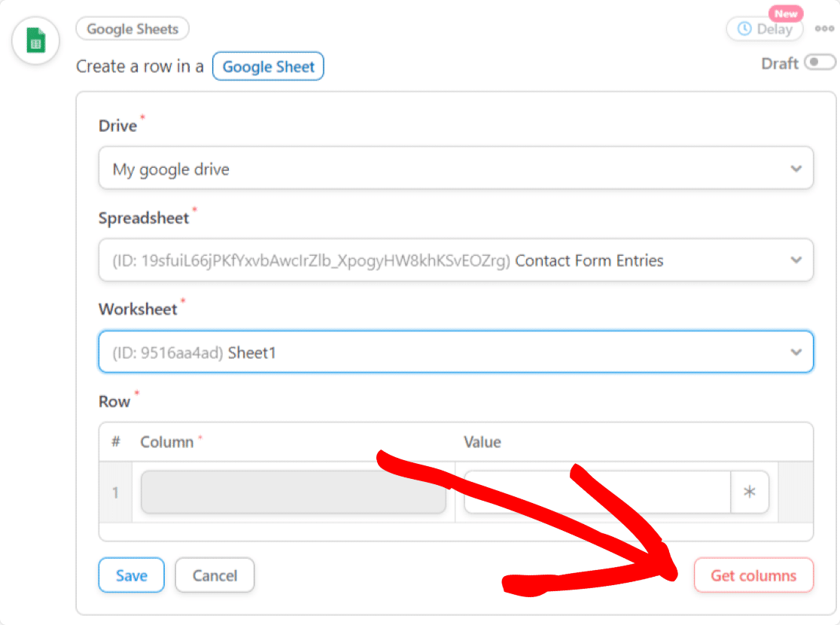Screen dimensions: 840x625
Task: Open the three-dots more options menu
Action: click(824, 29)
